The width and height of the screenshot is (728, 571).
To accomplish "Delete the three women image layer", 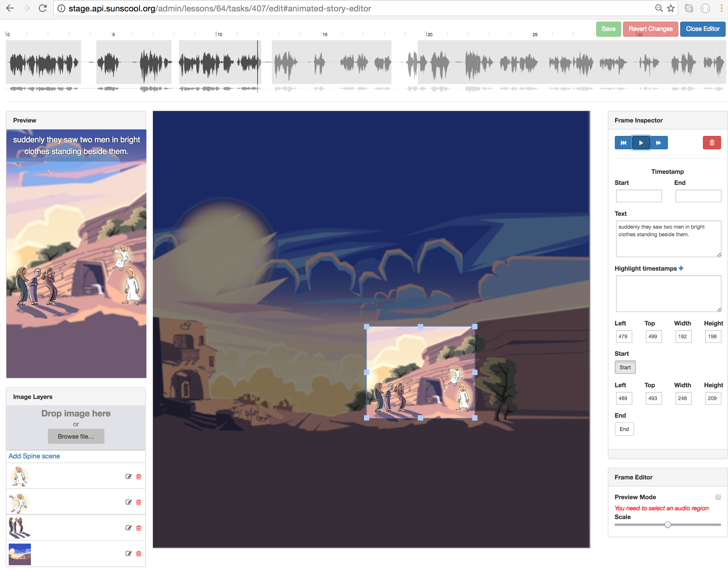I will pyautogui.click(x=139, y=528).
